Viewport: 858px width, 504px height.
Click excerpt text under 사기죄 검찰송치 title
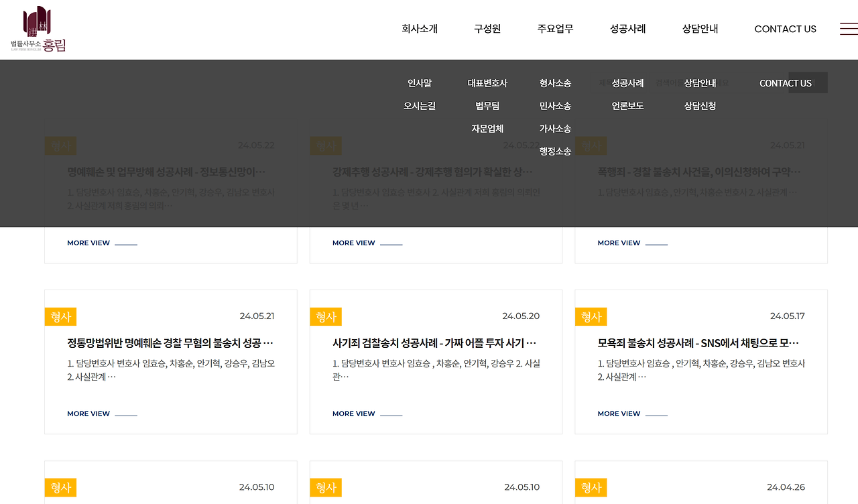point(436,370)
